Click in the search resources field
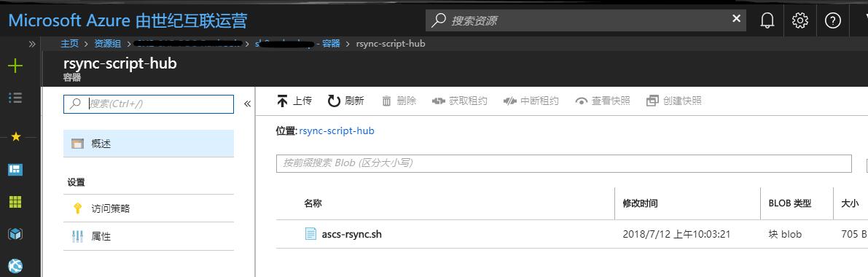The width and height of the screenshot is (868, 277). pos(586,20)
